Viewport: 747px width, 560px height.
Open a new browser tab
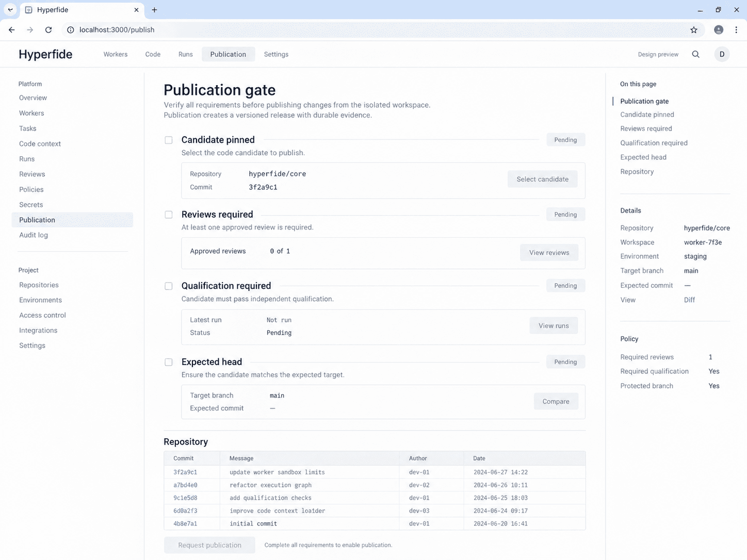154,10
